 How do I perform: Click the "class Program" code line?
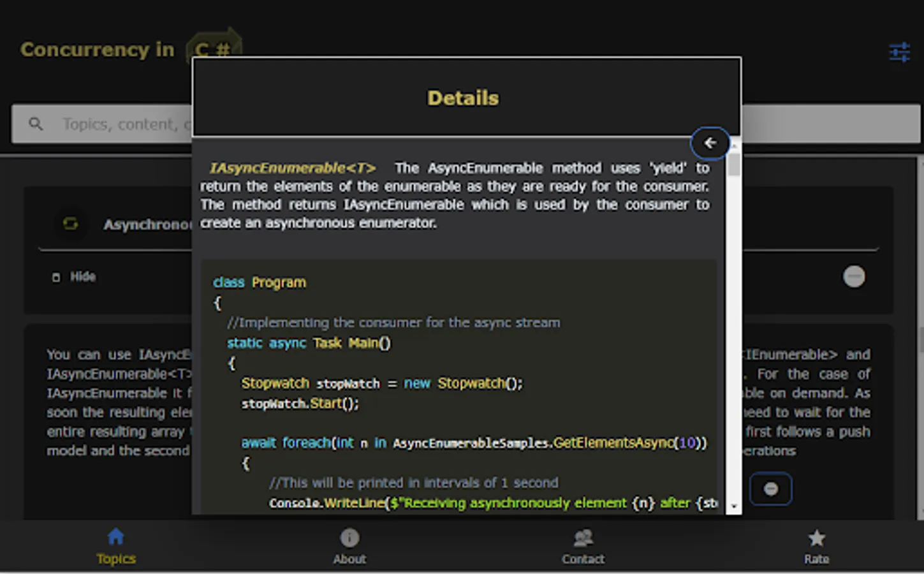coord(260,283)
